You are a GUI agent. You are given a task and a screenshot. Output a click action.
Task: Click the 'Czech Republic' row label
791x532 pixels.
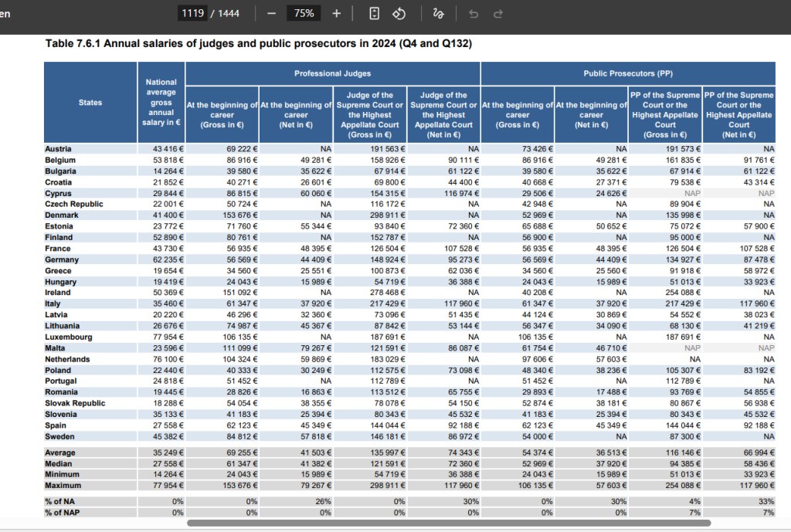click(73, 204)
